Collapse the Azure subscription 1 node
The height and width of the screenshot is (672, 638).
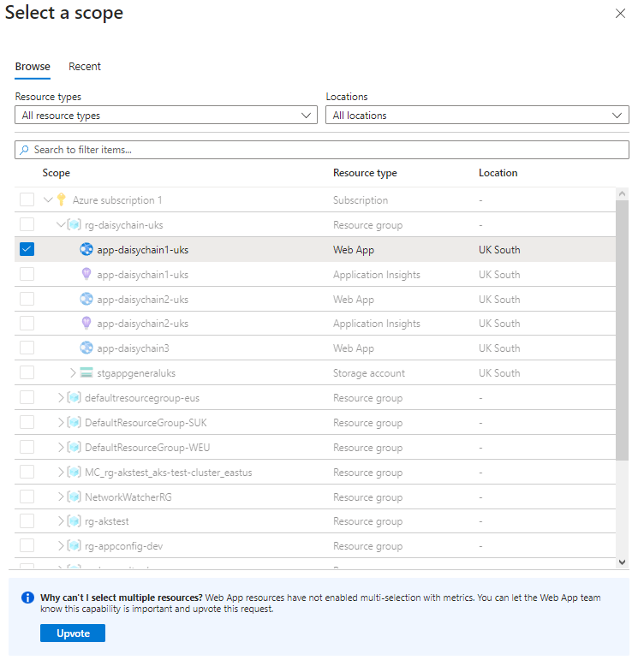point(49,199)
